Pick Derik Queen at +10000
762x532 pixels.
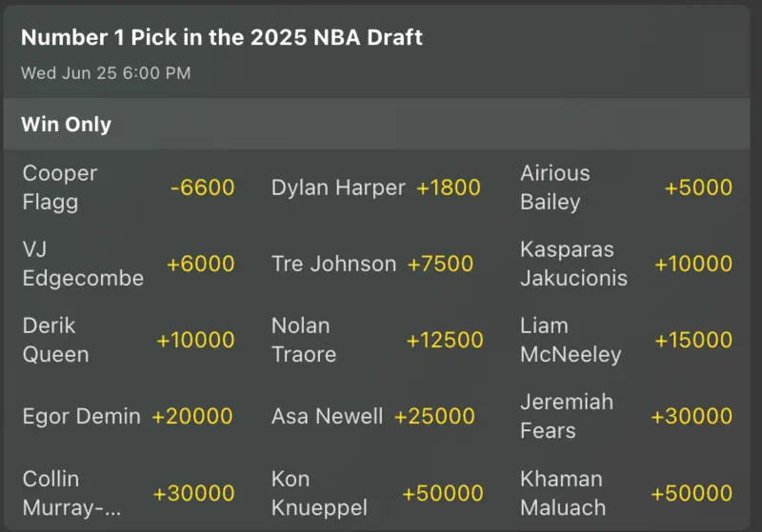195,340
